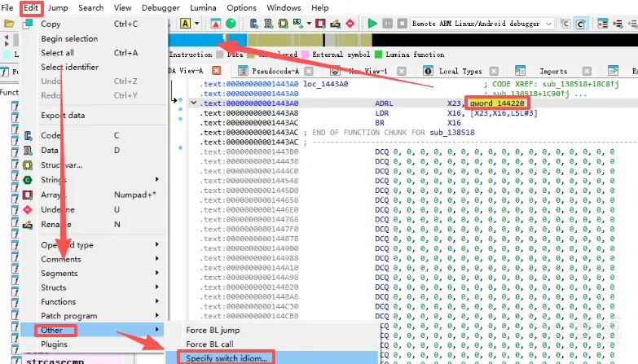Viewport: 638px width, 364px height.
Task: Open the Other submenu
Action: (92, 330)
